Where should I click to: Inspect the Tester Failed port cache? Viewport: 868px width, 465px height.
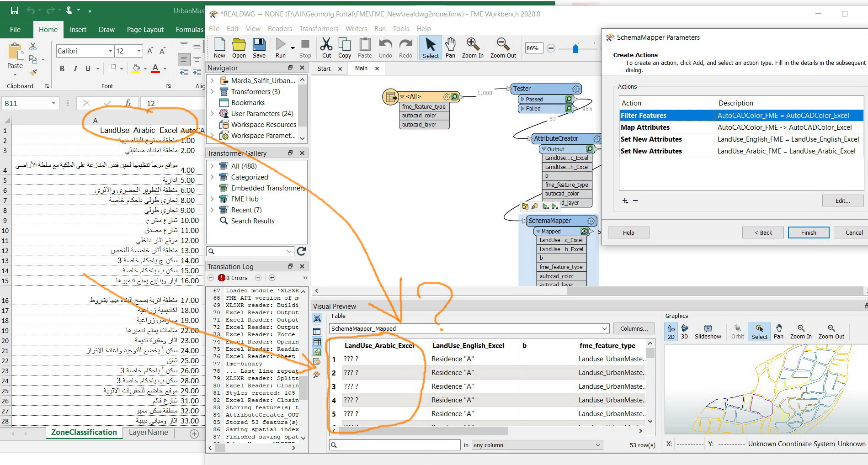(x=569, y=109)
